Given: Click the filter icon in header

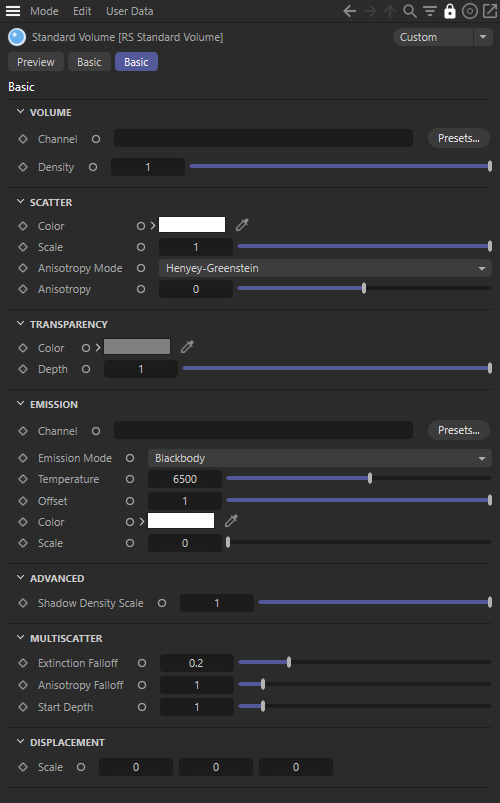Looking at the screenshot, I should point(430,11).
